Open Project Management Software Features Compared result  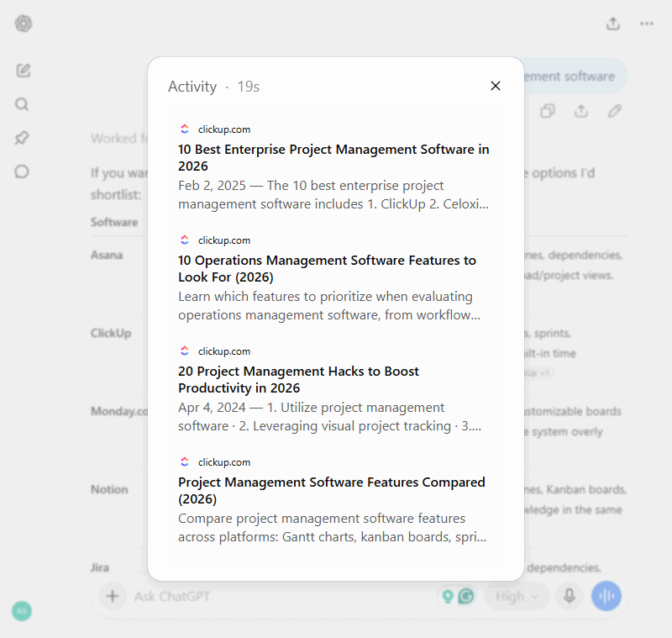tap(332, 491)
